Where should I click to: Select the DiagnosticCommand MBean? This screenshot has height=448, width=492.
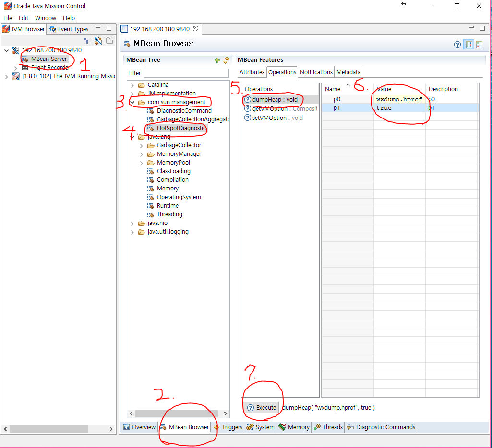point(184,111)
